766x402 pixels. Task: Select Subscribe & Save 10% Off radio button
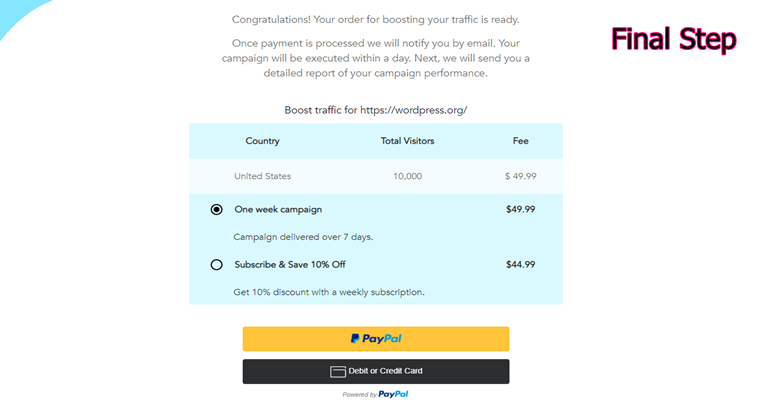tap(216, 265)
